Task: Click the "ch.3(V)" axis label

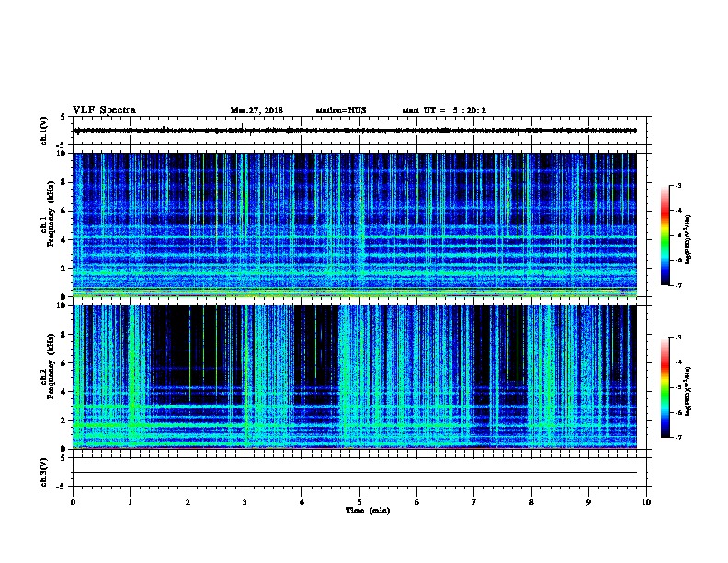Action: click(x=44, y=472)
